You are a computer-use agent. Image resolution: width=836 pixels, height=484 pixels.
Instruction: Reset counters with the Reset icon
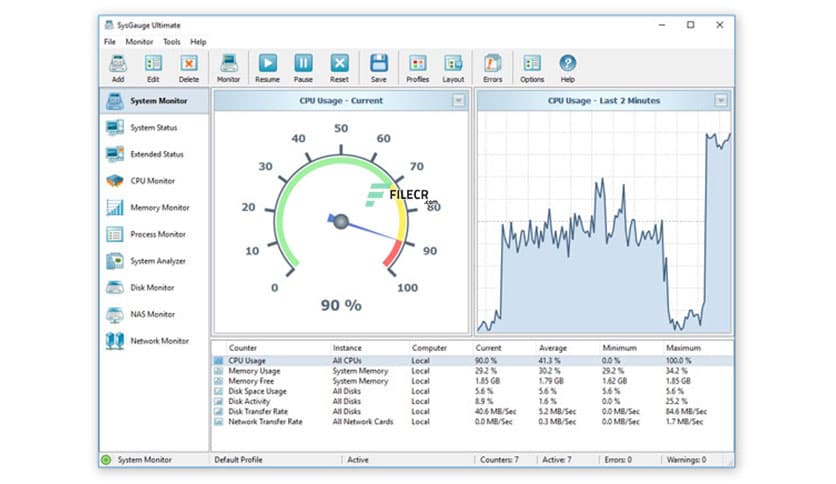coord(339,68)
